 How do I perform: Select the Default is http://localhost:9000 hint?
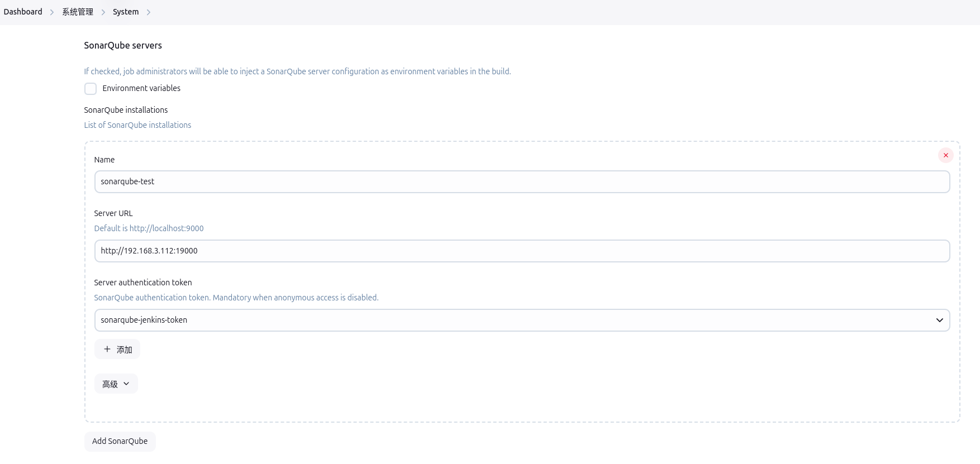[x=149, y=228]
